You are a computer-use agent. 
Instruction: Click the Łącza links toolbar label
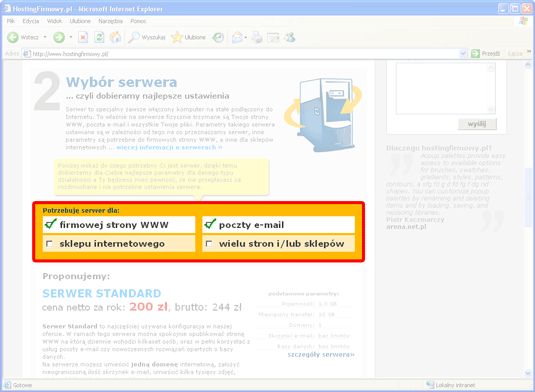pos(515,54)
